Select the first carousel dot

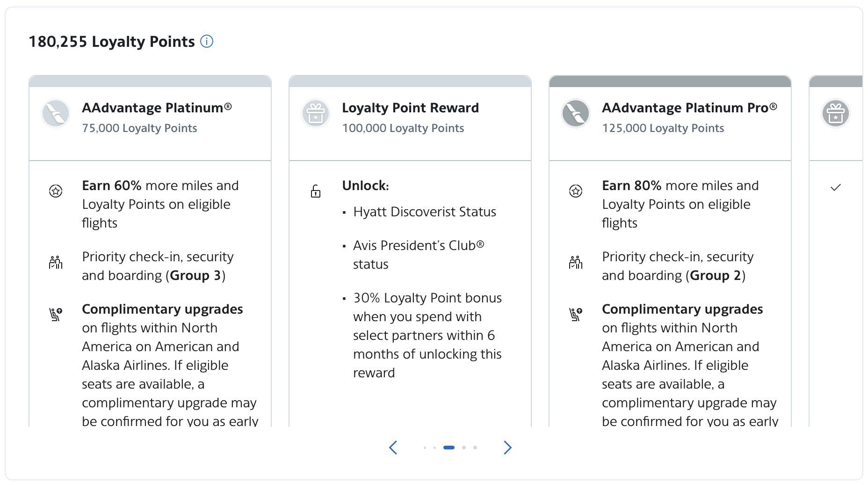tap(425, 448)
